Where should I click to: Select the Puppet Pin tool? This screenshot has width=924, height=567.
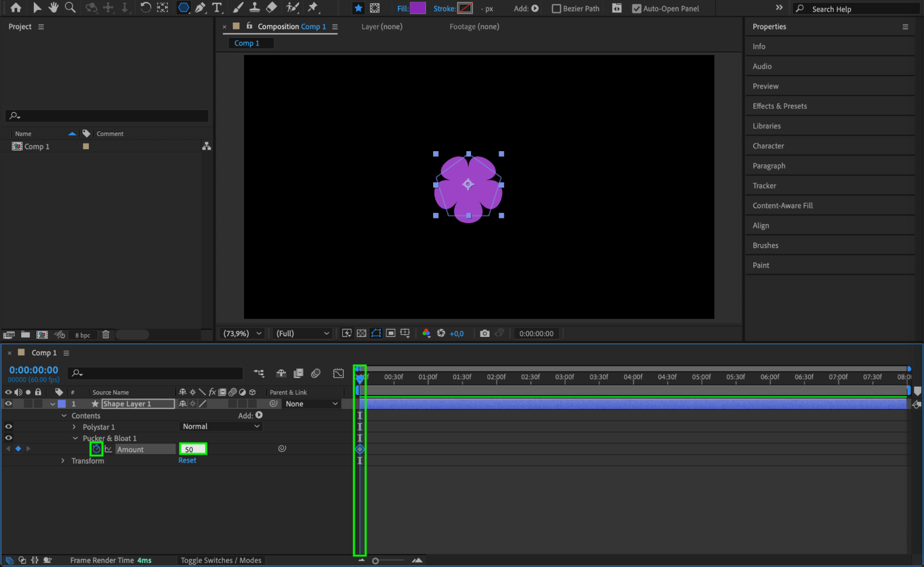tap(313, 8)
